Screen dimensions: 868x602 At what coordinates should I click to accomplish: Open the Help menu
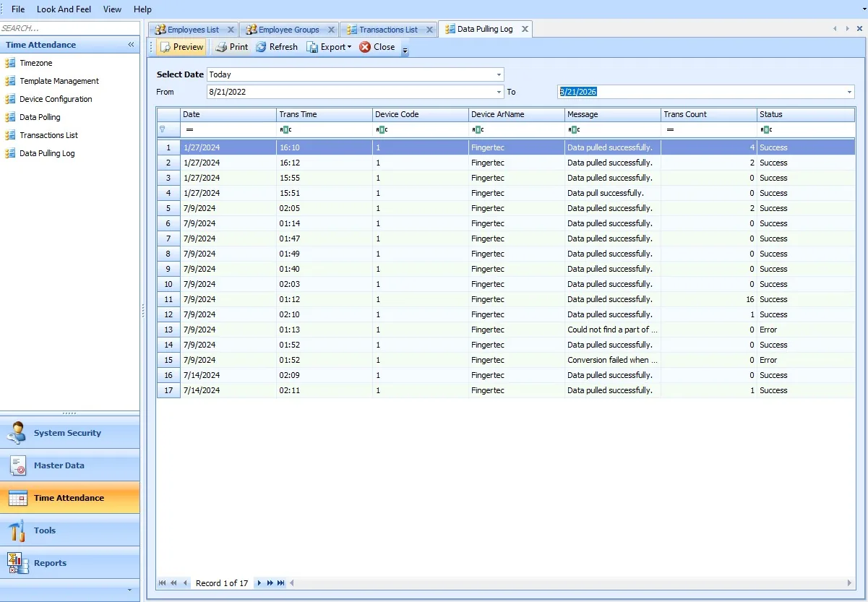pos(142,9)
